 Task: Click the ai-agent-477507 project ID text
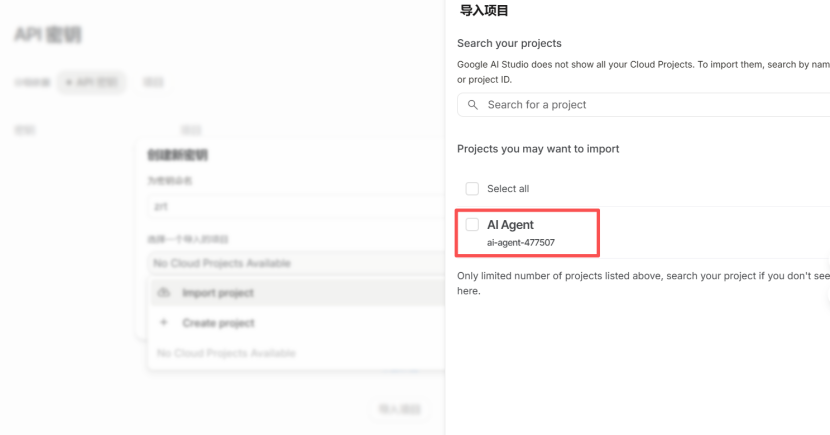point(520,243)
